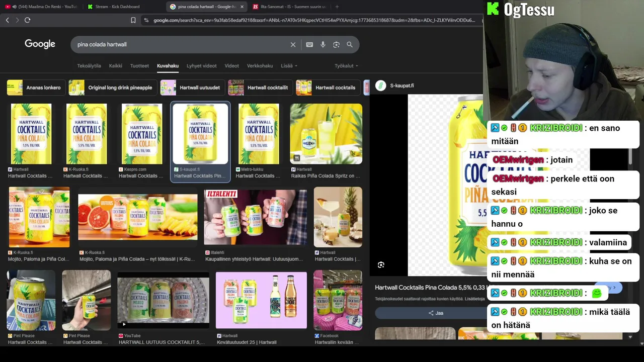Go back using the browser back arrow
The height and width of the screenshot is (362, 644).
tap(7, 20)
